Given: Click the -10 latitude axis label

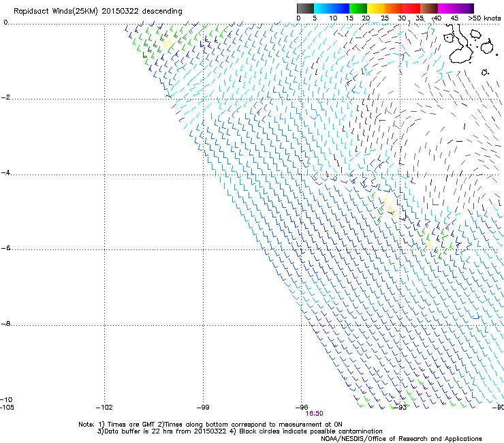Looking at the screenshot, I should coord(6,399).
